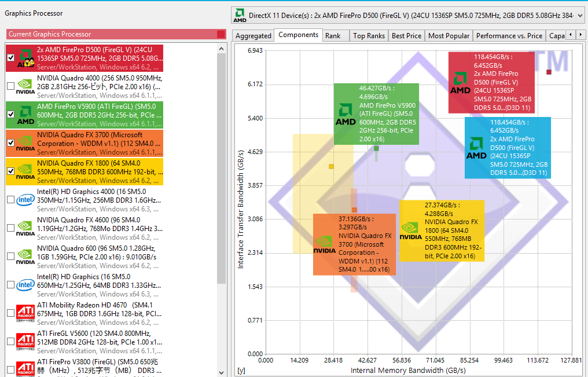Click ATI logo of FireGL V5600 entry

25,342
